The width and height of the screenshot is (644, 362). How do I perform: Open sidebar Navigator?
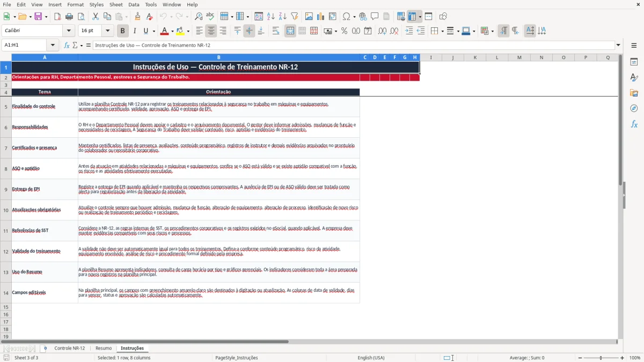pos(634,108)
